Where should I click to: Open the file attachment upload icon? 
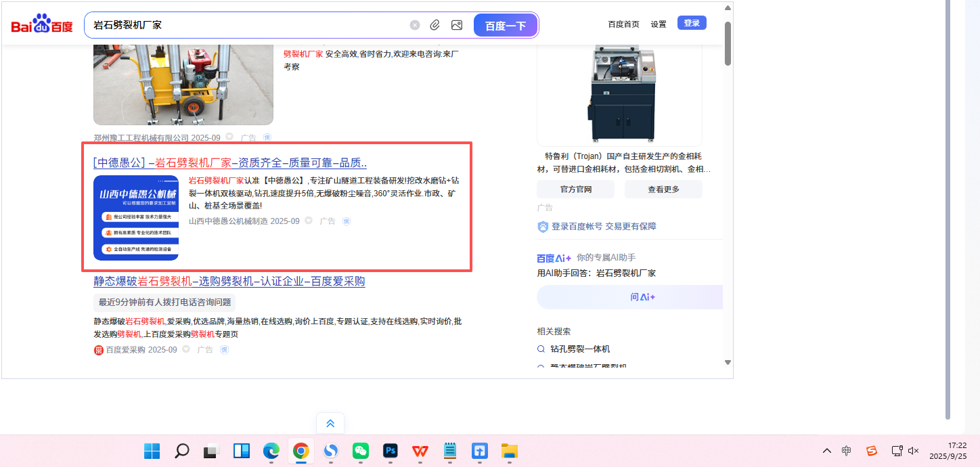pyautogui.click(x=435, y=25)
